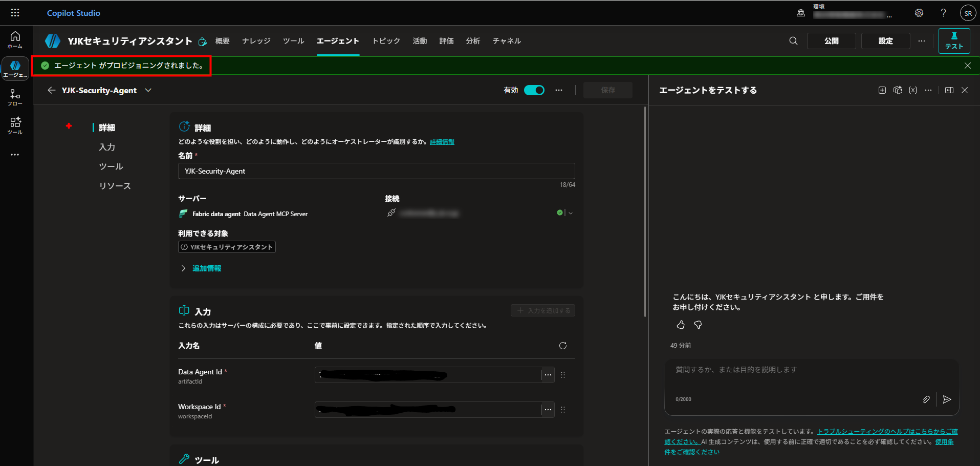Image resolution: width=980 pixels, height=466 pixels.
Task: Send the message with arrow icon
Action: click(x=947, y=399)
